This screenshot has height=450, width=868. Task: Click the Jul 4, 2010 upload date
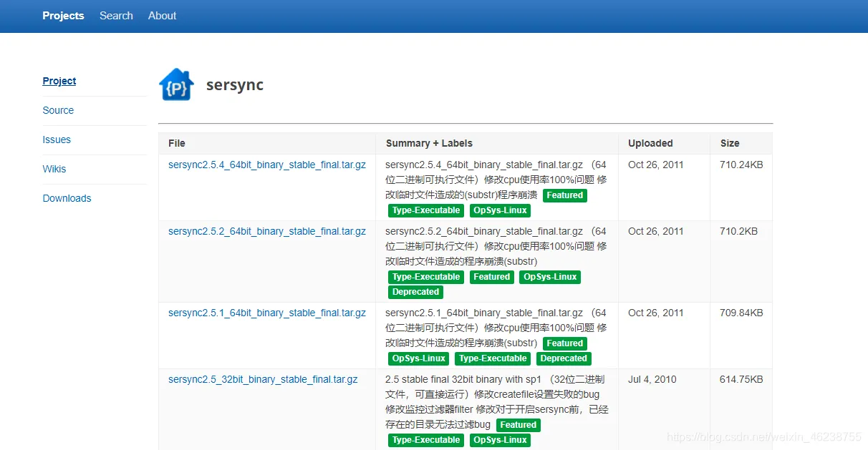pyautogui.click(x=652, y=379)
